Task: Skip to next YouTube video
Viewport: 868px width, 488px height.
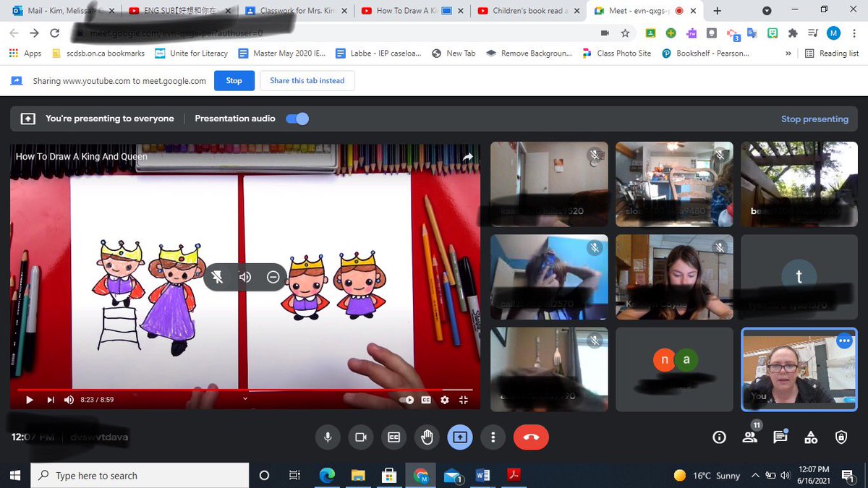Action: (50, 399)
